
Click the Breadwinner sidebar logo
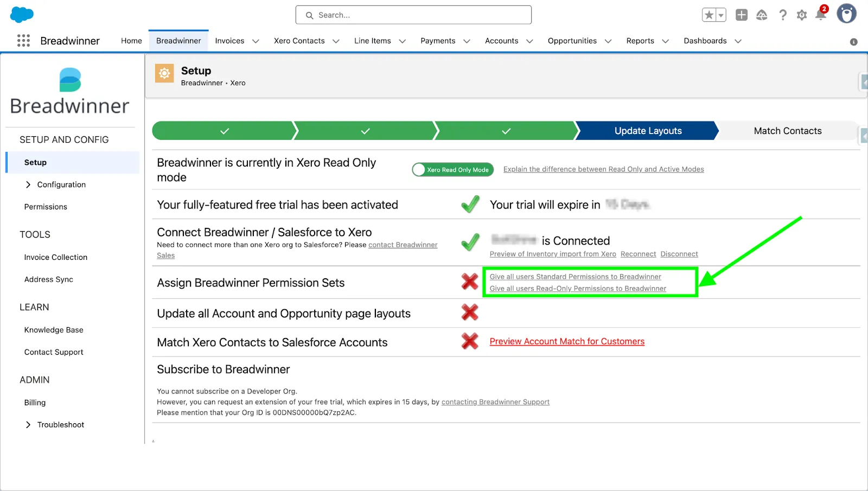click(70, 91)
